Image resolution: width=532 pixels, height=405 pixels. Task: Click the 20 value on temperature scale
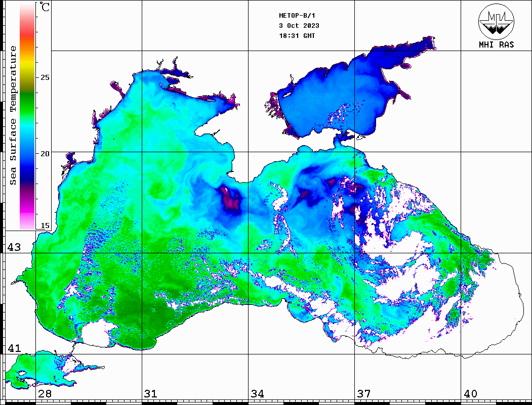click(x=45, y=154)
